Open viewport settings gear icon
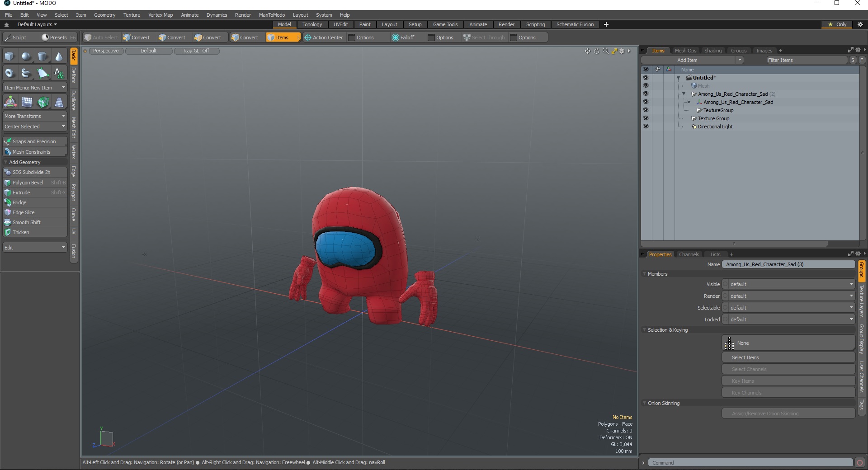 [622, 51]
